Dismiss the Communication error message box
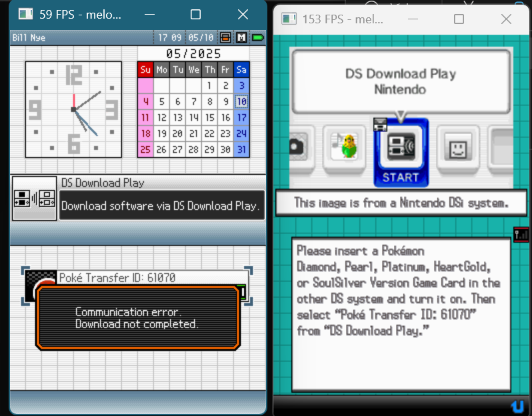Image resolution: width=532 pixels, height=416 pixels. click(x=137, y=318)
